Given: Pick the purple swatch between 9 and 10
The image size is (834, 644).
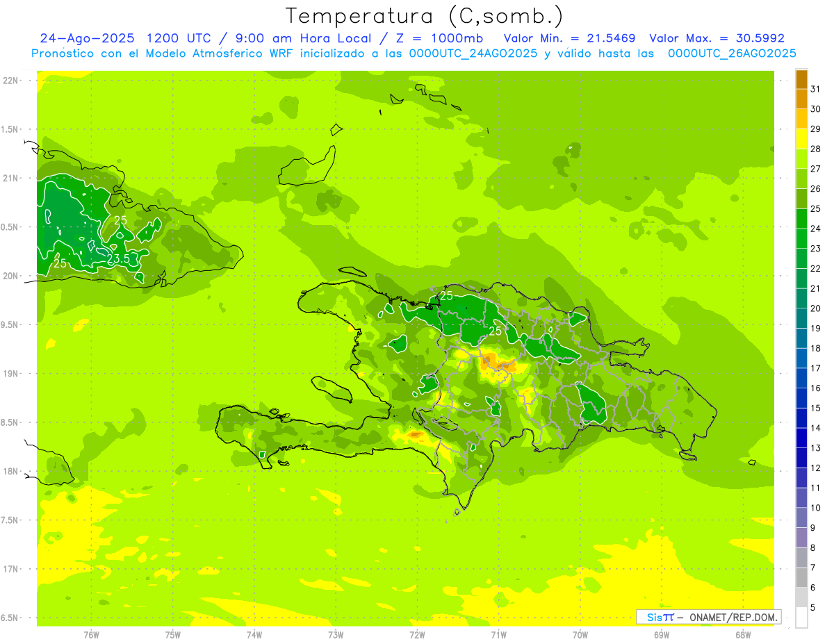Looking at the screenshot, I should [x=801, y=518].
